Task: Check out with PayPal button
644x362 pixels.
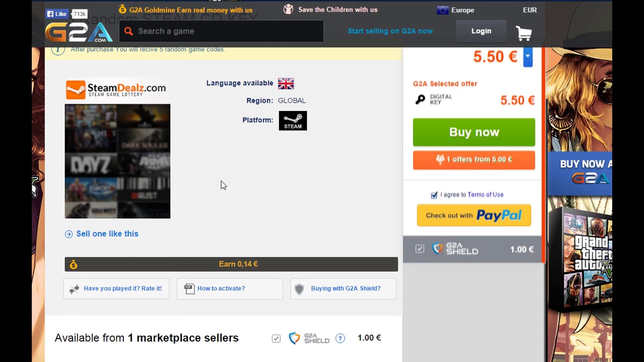Action: point(474,215)
